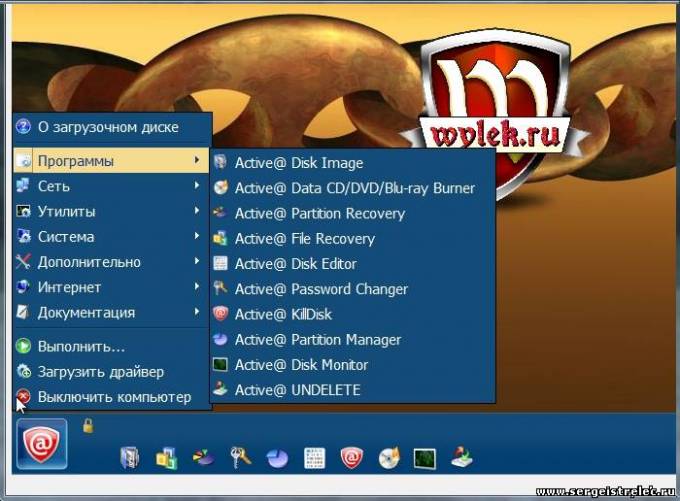Open the Active@ start button shield

[x=42, y=444]
